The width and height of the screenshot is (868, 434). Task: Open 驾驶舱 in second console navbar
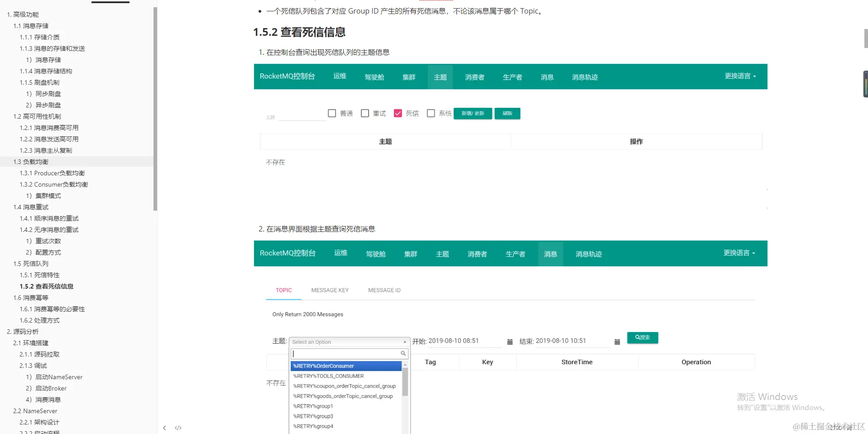[376, 254]
